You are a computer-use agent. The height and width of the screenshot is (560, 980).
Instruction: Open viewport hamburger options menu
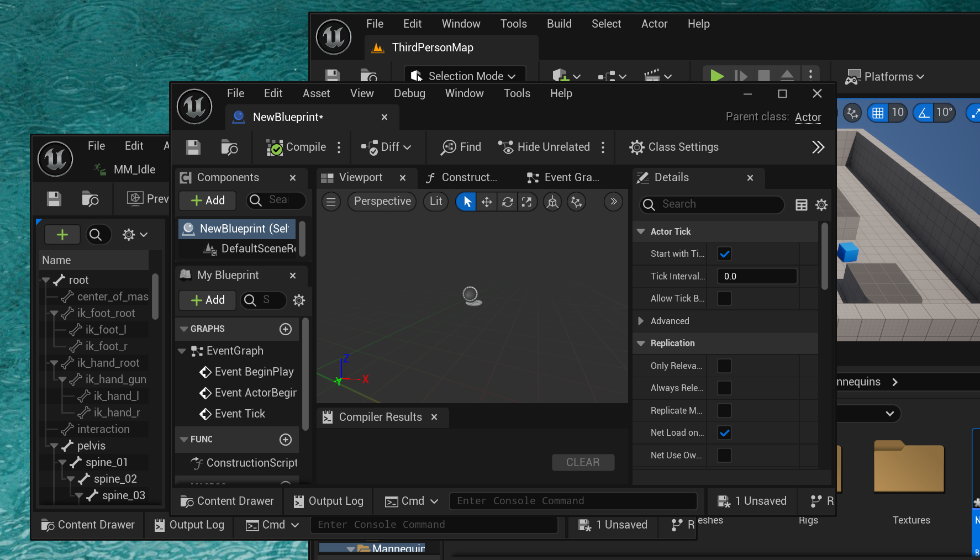[331, 202]
